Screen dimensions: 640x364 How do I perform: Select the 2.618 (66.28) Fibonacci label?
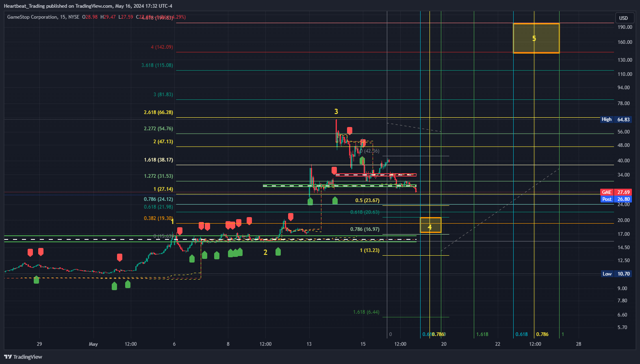[158, 112]
